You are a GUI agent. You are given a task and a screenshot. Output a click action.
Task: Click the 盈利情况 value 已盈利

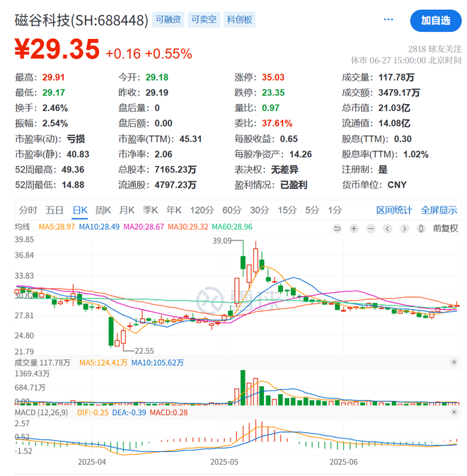click(294, 185)
